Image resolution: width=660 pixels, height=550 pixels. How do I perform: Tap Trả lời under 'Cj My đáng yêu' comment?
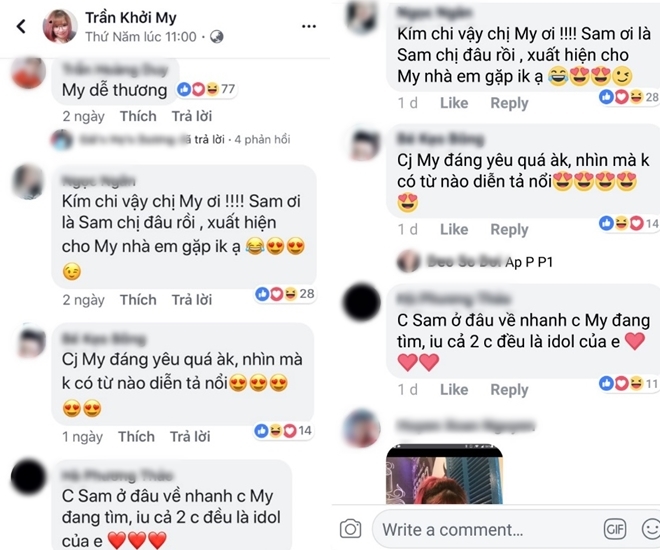(190, 436)
